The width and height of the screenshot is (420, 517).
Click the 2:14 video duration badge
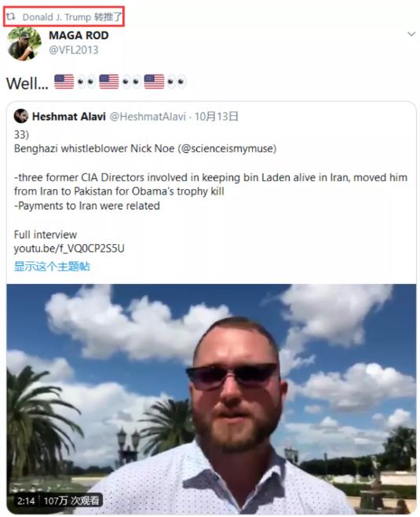[26, 501]
